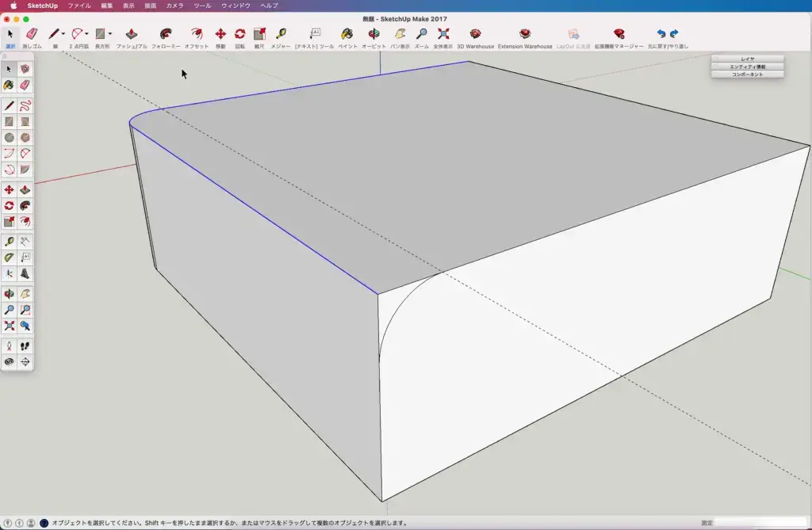Select Make Component tool in left palette
Viewport: 812px width, 530px height.
click(x=25, y=69)
